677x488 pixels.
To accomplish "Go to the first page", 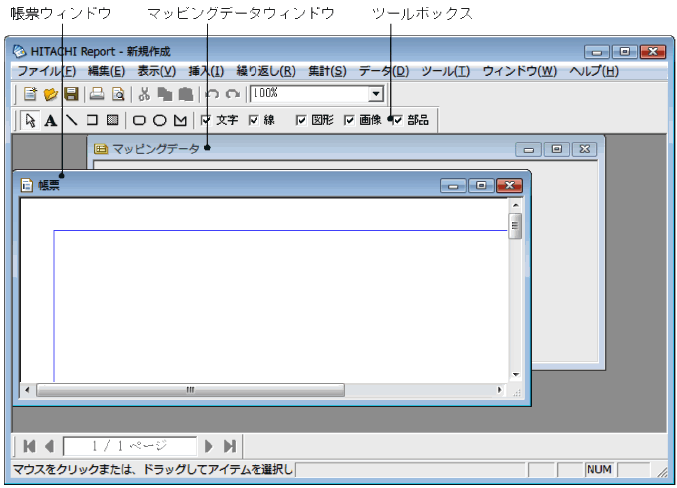I will tap(29, 446).
